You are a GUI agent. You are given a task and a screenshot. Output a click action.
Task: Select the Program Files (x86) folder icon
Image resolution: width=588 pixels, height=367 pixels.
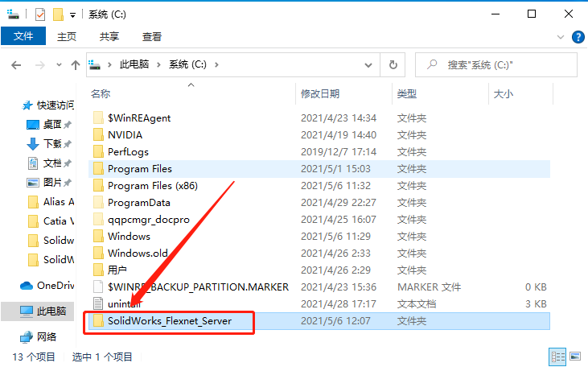point(98,185)
